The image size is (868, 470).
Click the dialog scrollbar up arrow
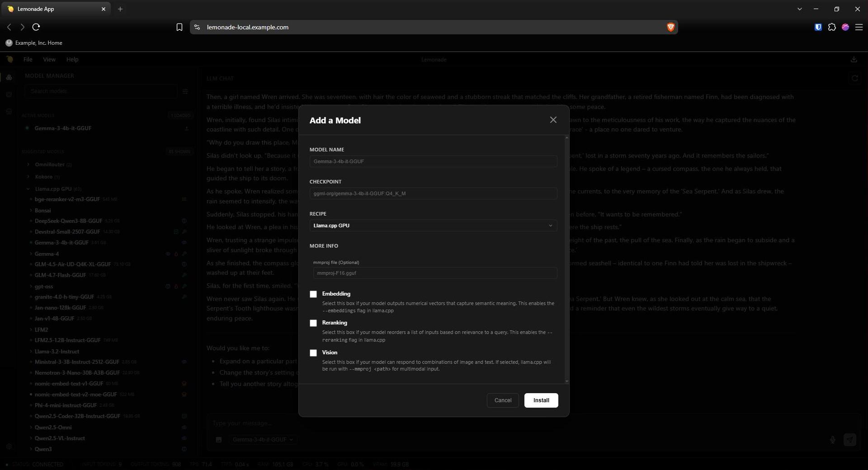point(567,137)
